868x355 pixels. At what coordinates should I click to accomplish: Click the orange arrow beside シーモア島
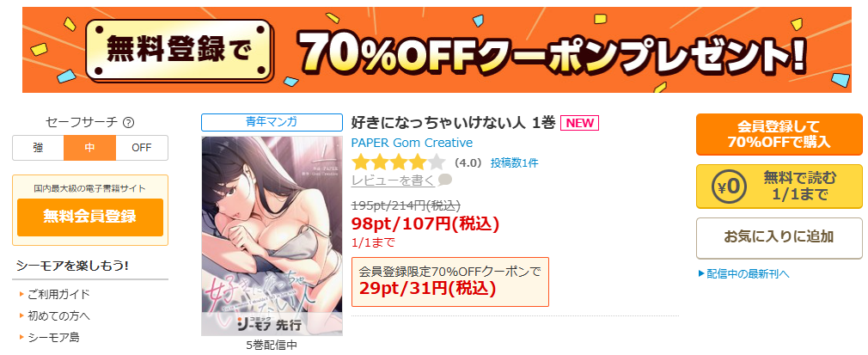(x=21, y=337)
